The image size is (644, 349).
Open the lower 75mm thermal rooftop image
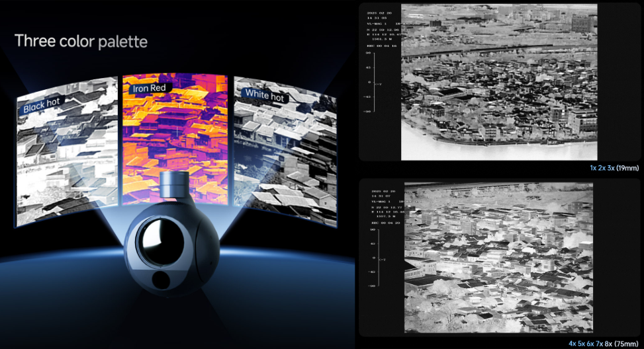500,258
